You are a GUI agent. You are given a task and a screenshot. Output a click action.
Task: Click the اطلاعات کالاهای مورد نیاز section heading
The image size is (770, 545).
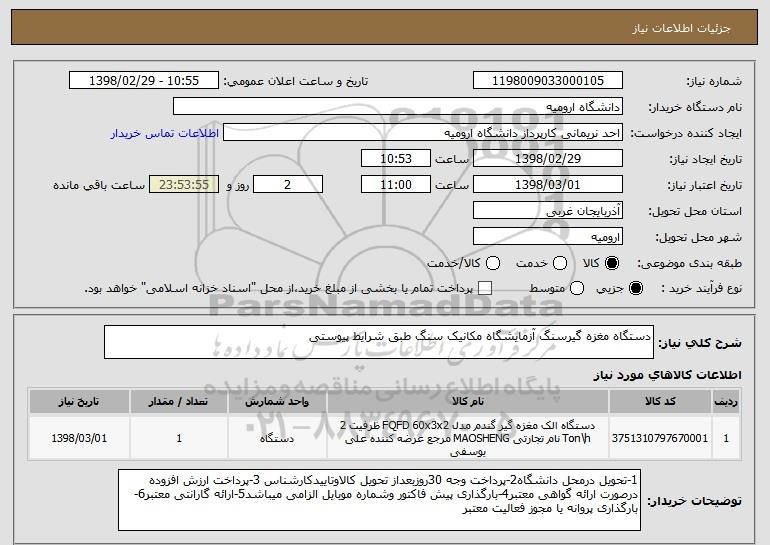(x=667, y=375)
